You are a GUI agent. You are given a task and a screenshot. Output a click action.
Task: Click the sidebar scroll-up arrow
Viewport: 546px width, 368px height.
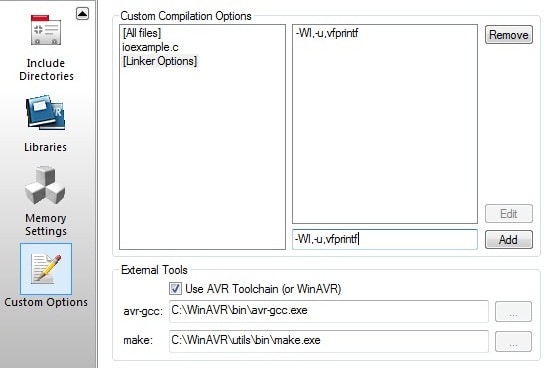[x=83, y=14]
